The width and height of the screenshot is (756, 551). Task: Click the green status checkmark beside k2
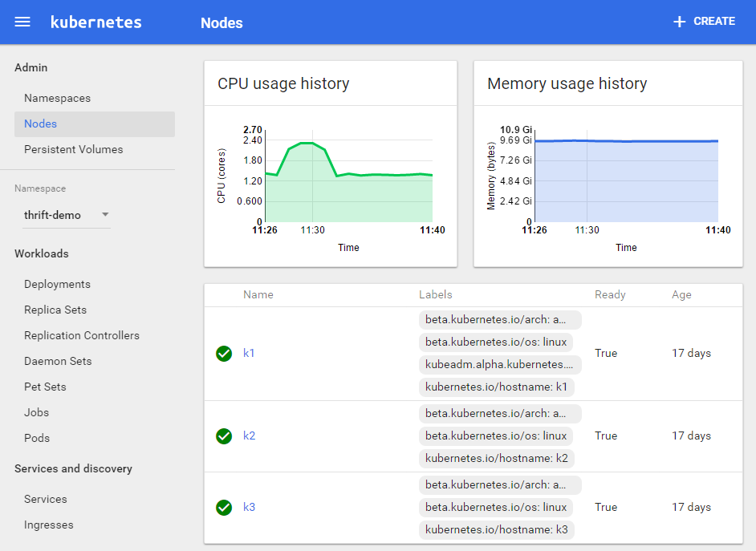point(224,436)
